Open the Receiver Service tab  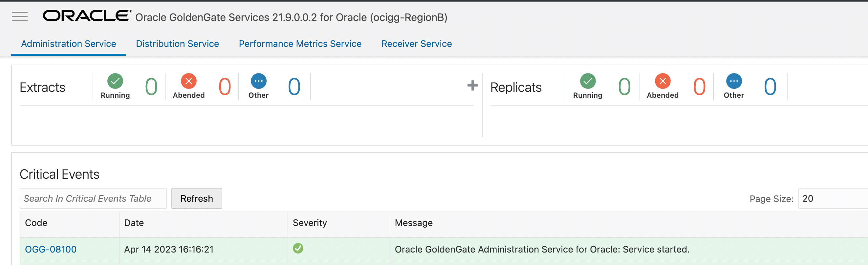[417, 44]
